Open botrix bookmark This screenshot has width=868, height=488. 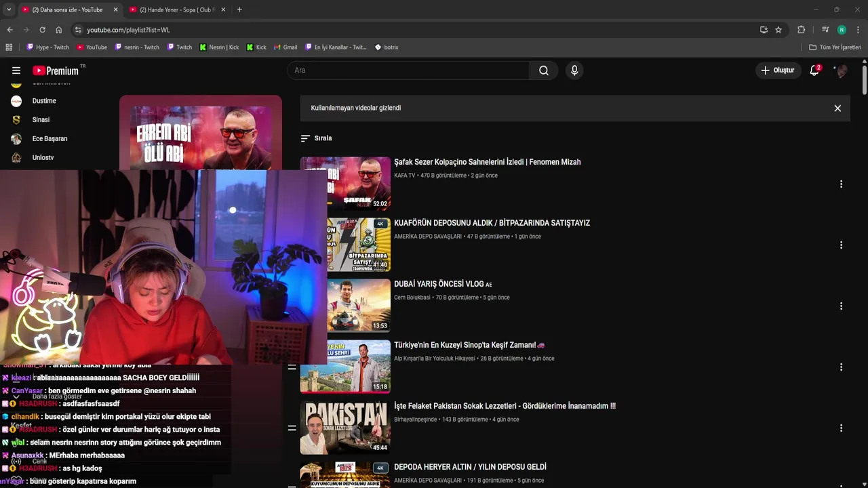[x=387, y=47]
